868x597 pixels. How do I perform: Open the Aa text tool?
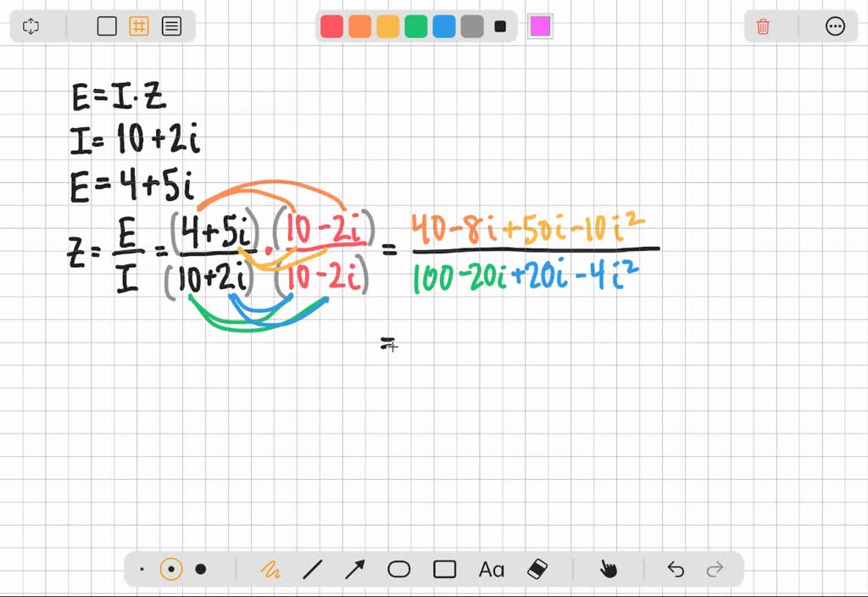click(x=490, y=569)
